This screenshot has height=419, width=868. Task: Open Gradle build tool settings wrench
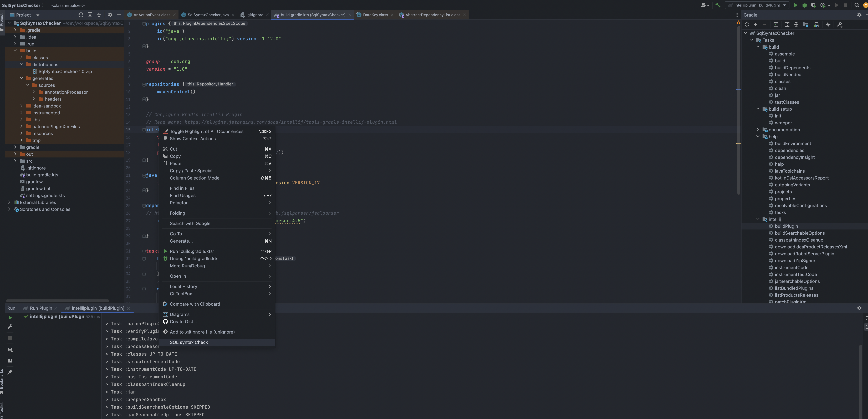click(x=840, y=25)
